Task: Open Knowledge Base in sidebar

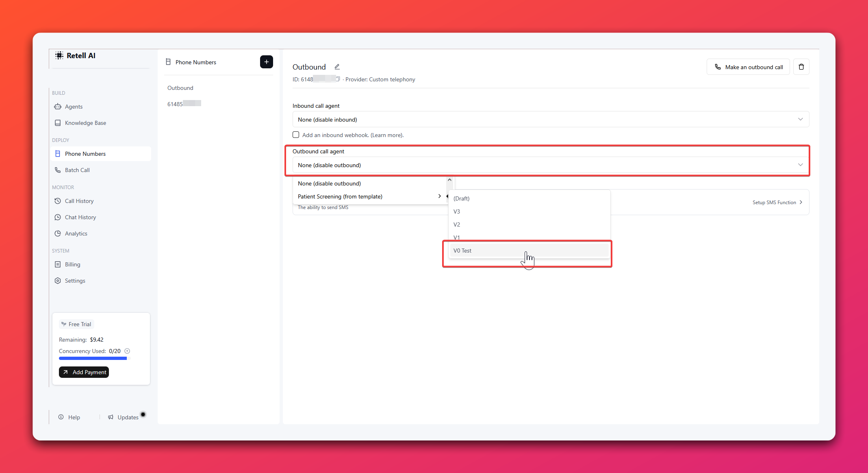Action: (x=85, y=123)
